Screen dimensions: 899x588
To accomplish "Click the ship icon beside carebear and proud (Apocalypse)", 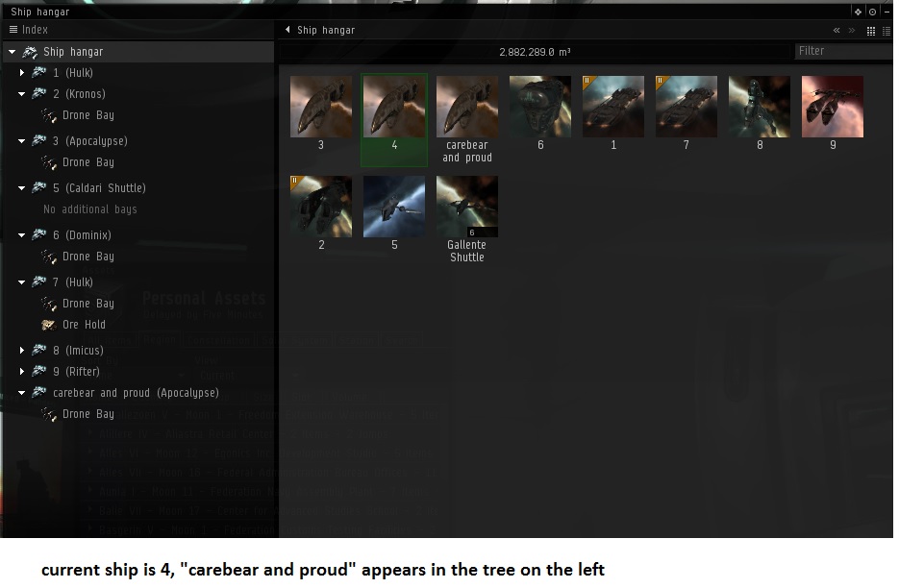I will point(39,392).
